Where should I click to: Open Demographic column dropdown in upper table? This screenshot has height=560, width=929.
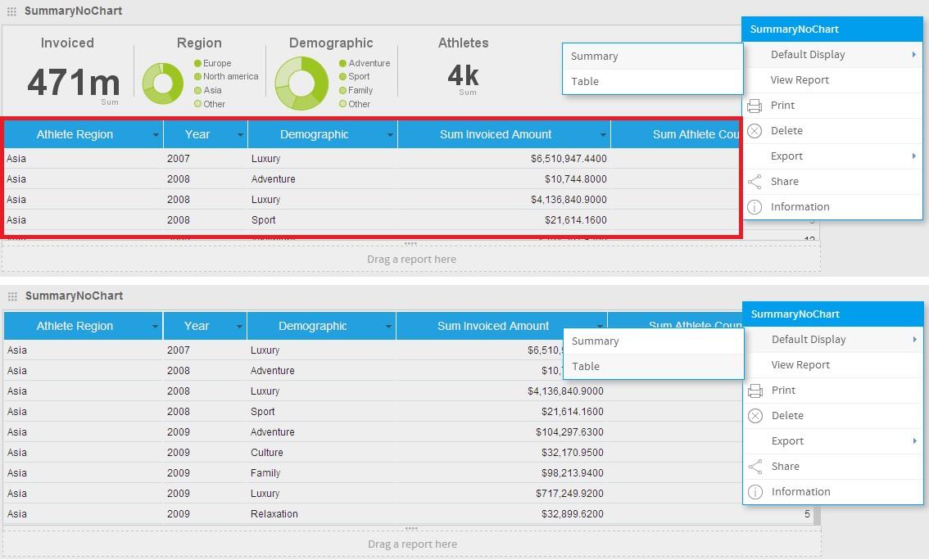pyautogui.click(x=390, y=135)
